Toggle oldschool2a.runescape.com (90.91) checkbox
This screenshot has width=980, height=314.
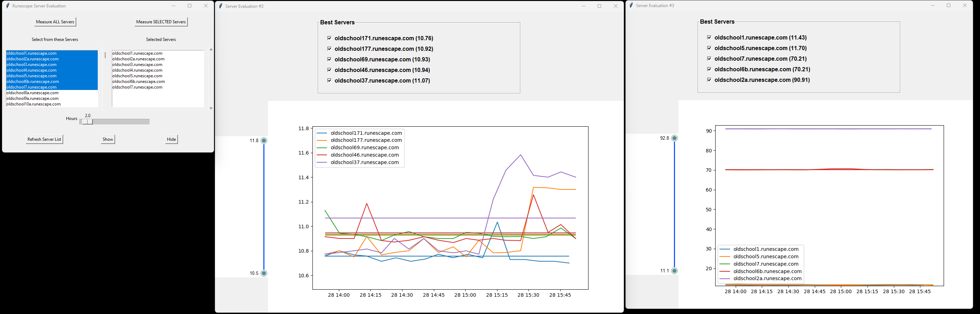pos(709,80)
